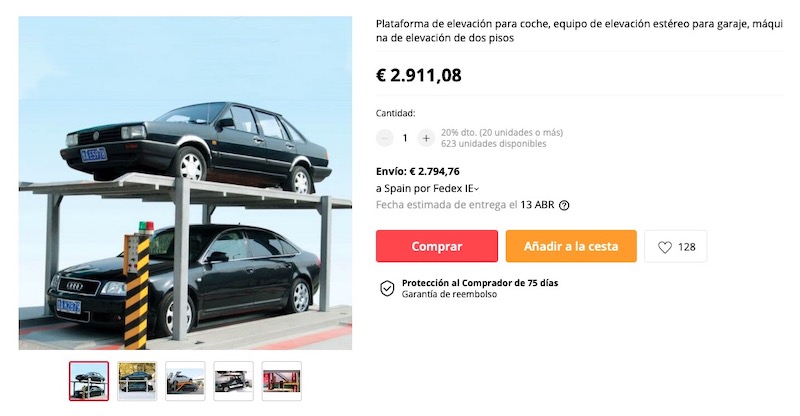The height and width of the screenshot is (416, 800).
Task: Click the buyer protection shield icon
Action: click(387, 288)
